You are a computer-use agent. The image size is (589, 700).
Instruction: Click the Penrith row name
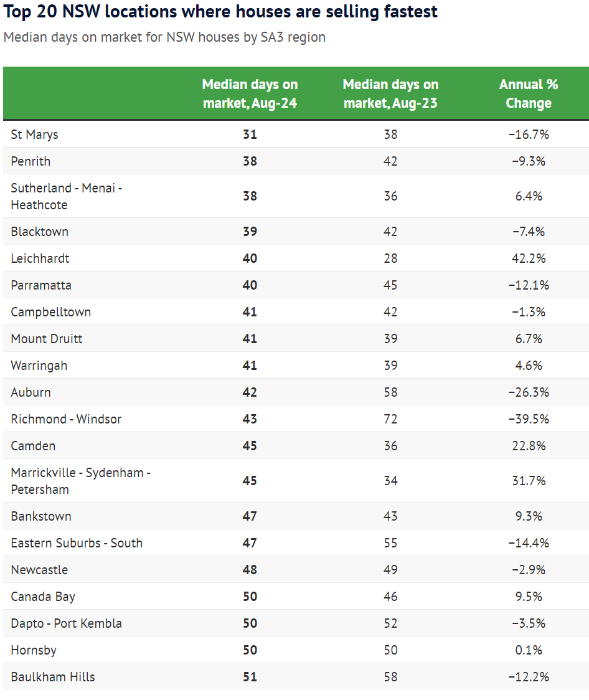point(31,161)
